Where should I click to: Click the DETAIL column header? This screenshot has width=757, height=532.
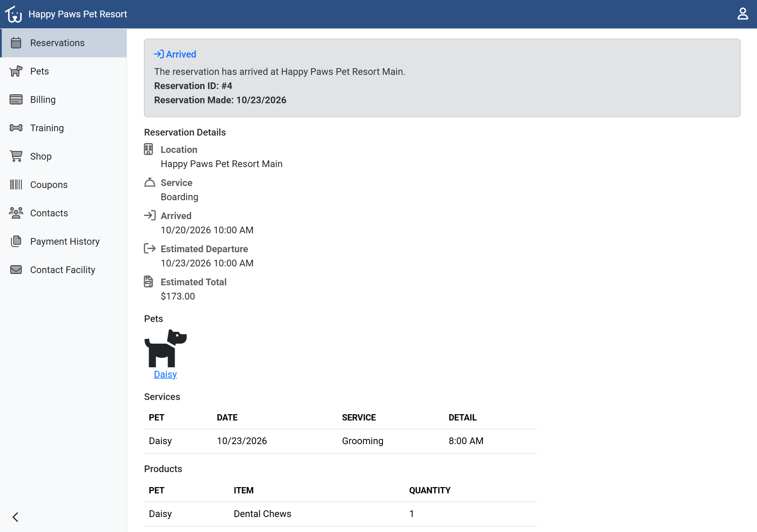pos(462,417)
